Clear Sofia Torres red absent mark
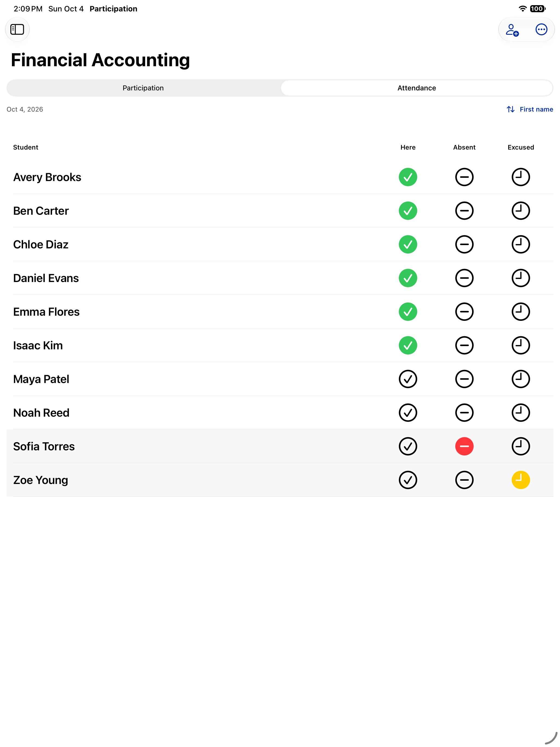 coord(464,446)
